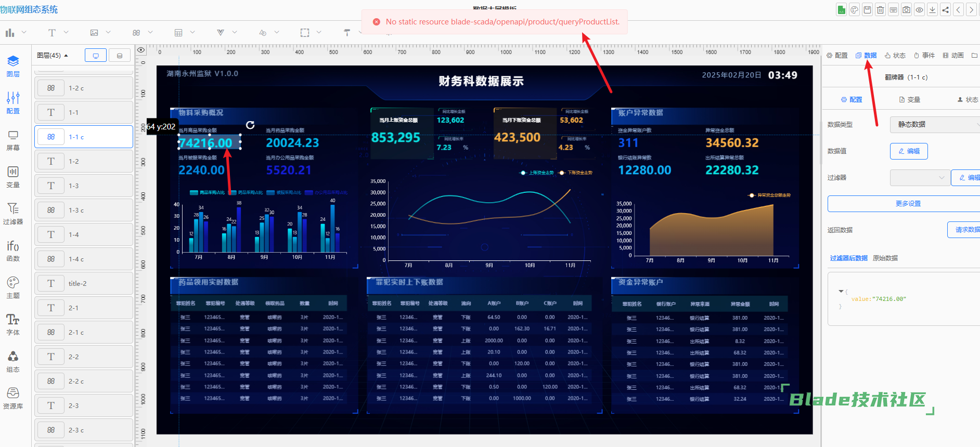Select layer 2-1 in layers list

84,308
